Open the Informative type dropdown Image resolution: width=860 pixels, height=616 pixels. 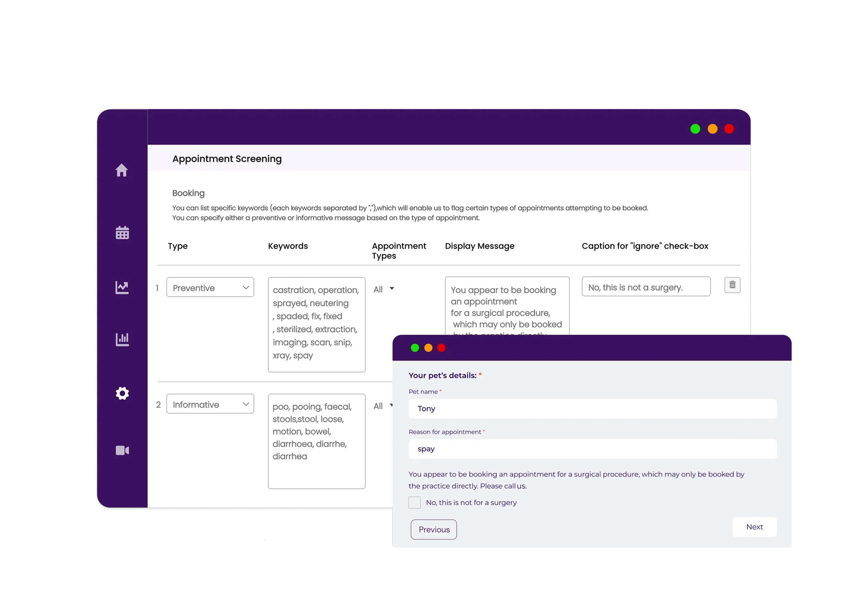(x=210, y=404)
